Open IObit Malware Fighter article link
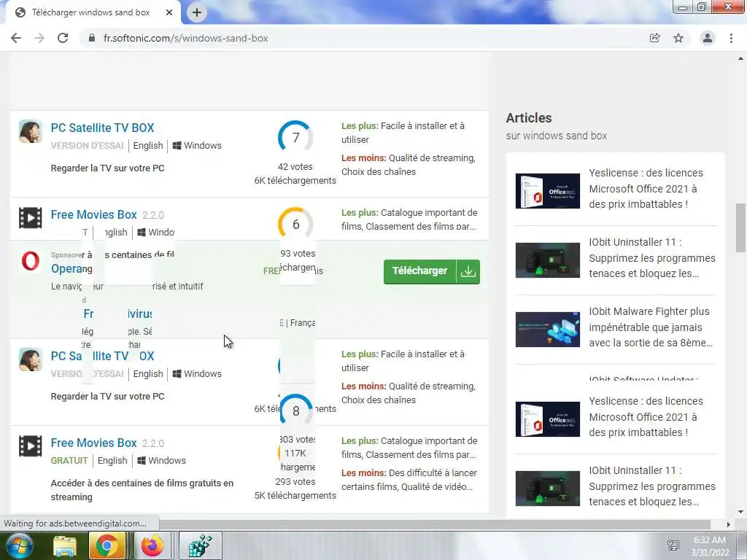747x560 pixels. (651, 327)
